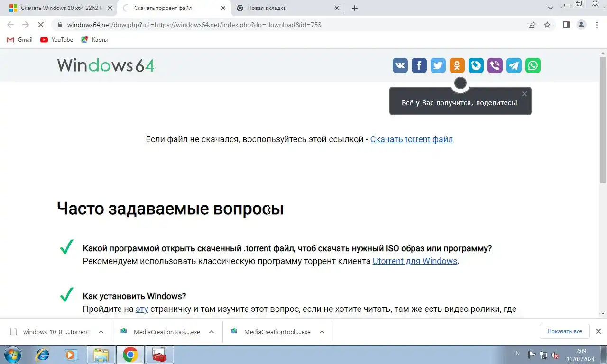Launch Internet Explorer from taskbar
The image size is (607, 364).
pos(43,355)
